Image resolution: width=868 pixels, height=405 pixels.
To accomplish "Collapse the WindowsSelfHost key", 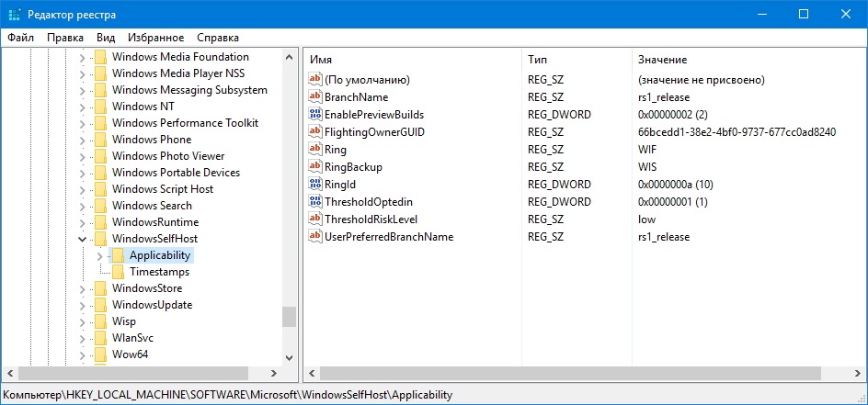I will (83, 239).
